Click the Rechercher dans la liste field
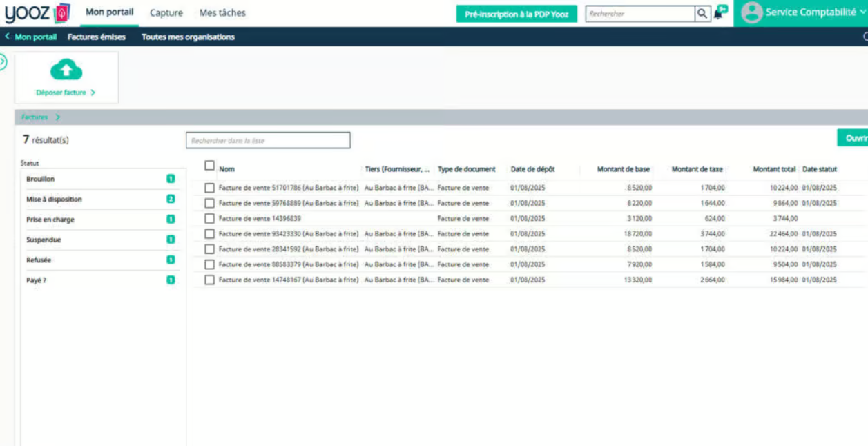The image size is (868, 446). coord(268,140)
